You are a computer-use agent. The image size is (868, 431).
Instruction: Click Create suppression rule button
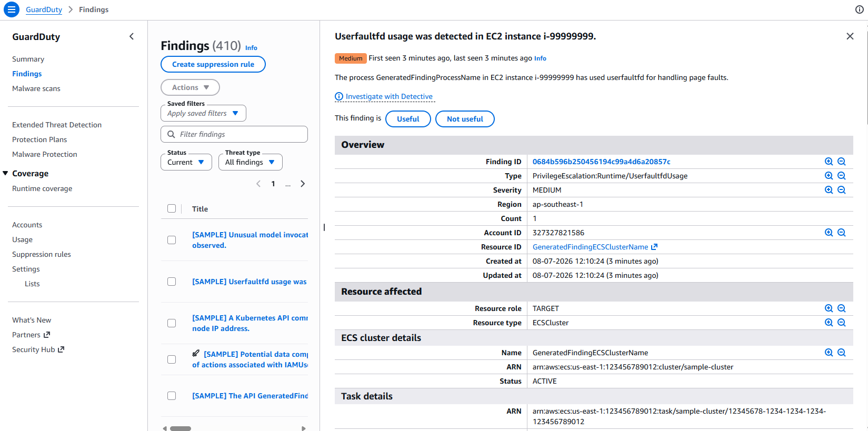(213, 64)
